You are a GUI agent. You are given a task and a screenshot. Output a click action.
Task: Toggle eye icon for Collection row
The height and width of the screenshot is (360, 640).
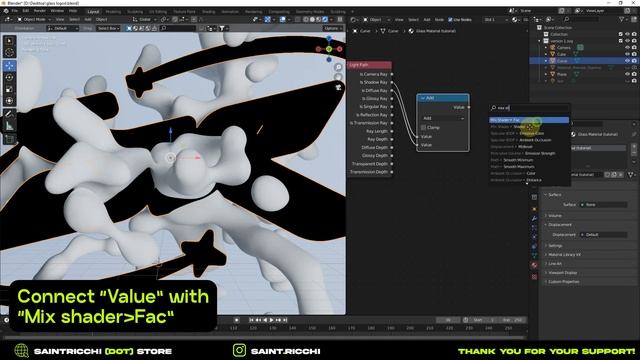(628, 34)
